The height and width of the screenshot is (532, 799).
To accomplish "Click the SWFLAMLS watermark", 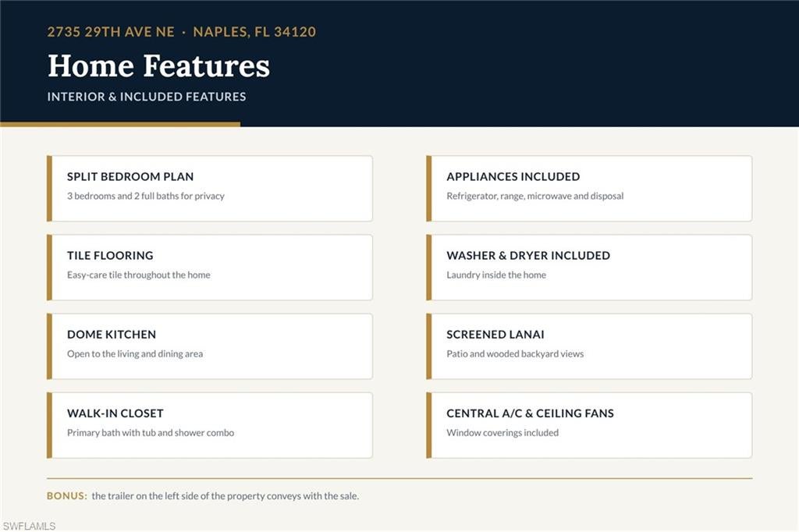I will point(29,526).
